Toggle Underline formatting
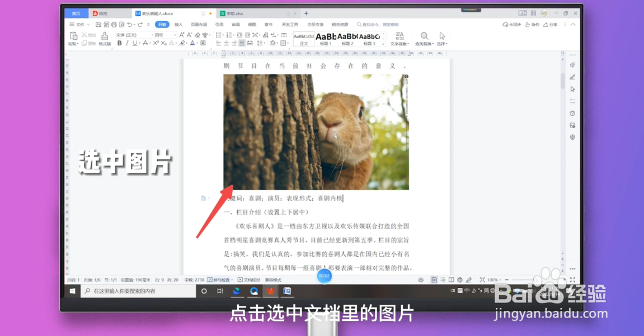 point(135,43)
